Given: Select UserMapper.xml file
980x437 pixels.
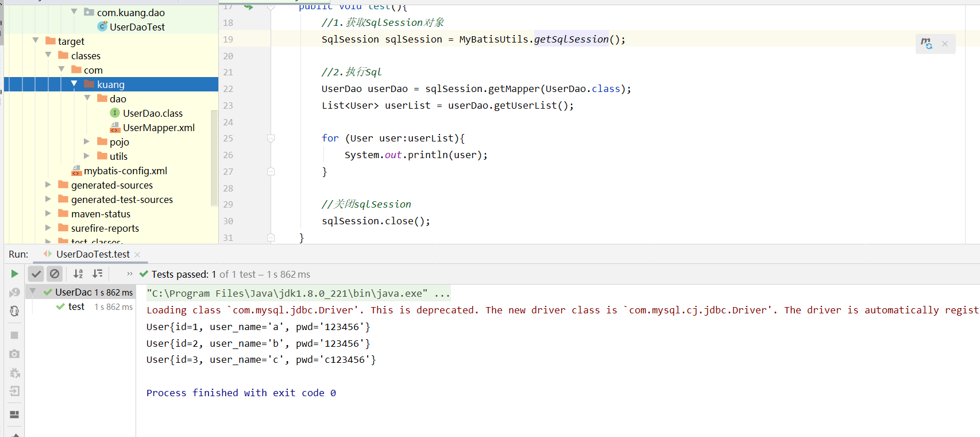Looking at the screenshot, I should [x=159, y=128].
